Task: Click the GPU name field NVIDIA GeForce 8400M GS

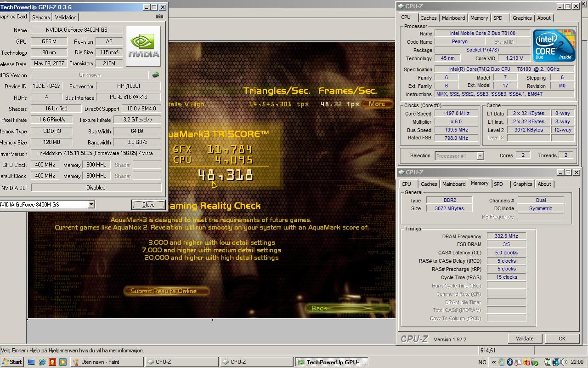Action: [x=77, y=30]
